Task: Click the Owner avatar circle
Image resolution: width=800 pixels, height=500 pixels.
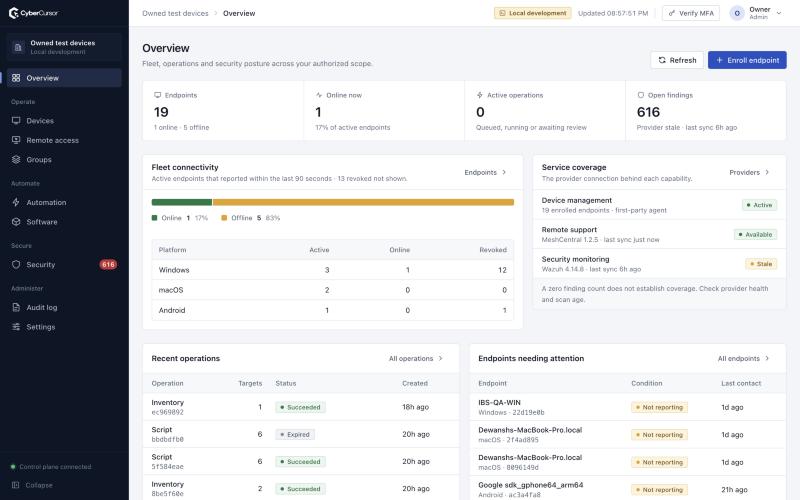Action: 737,13
